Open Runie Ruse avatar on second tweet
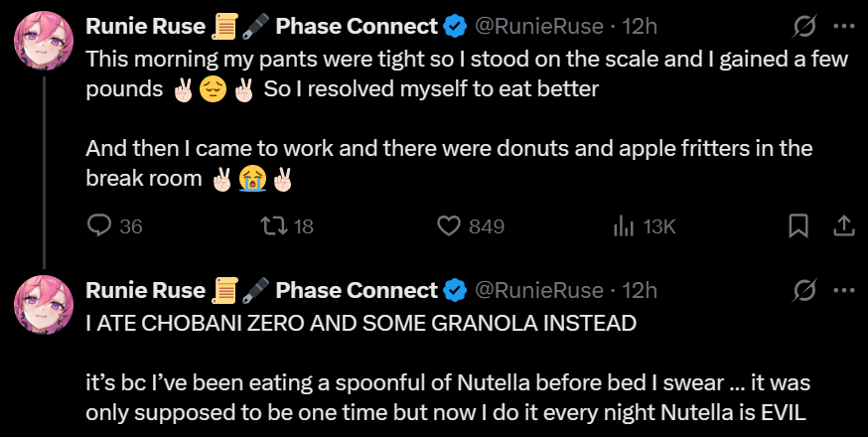 (x=42, y=304)
